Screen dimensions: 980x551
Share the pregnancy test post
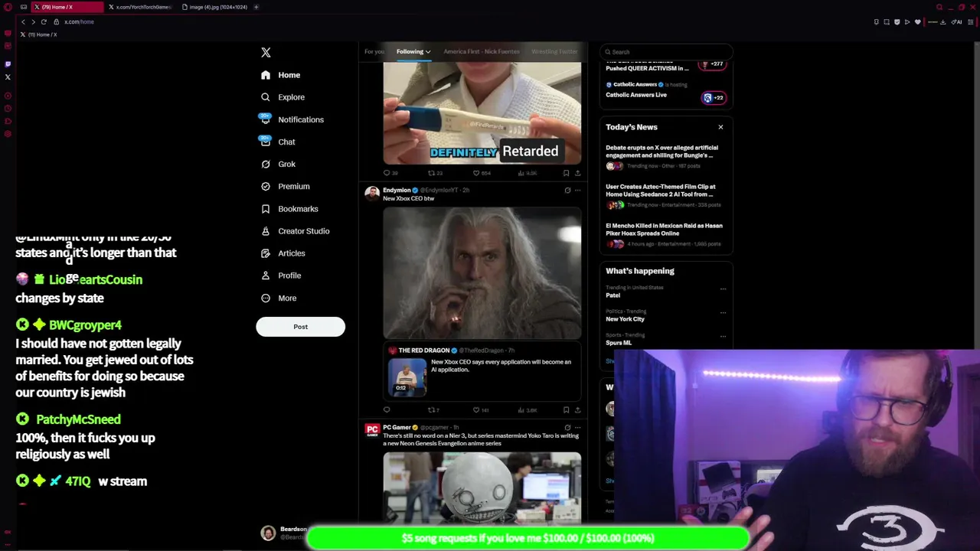pyautogui.click(x=577, y=173)
